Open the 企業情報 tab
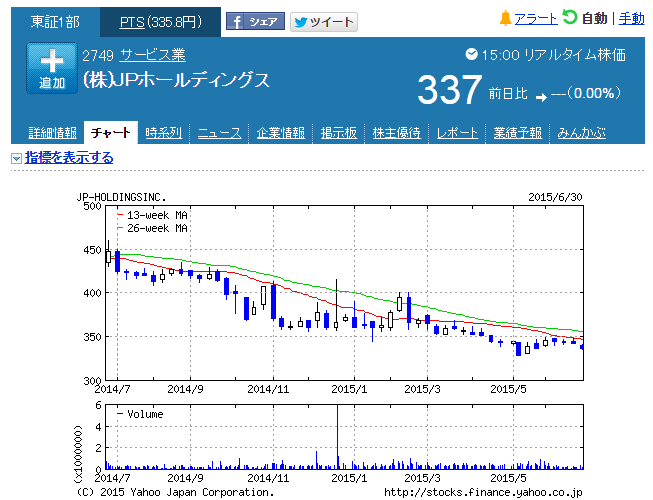The height and width of the screenshot is (500, 653). 281,133
